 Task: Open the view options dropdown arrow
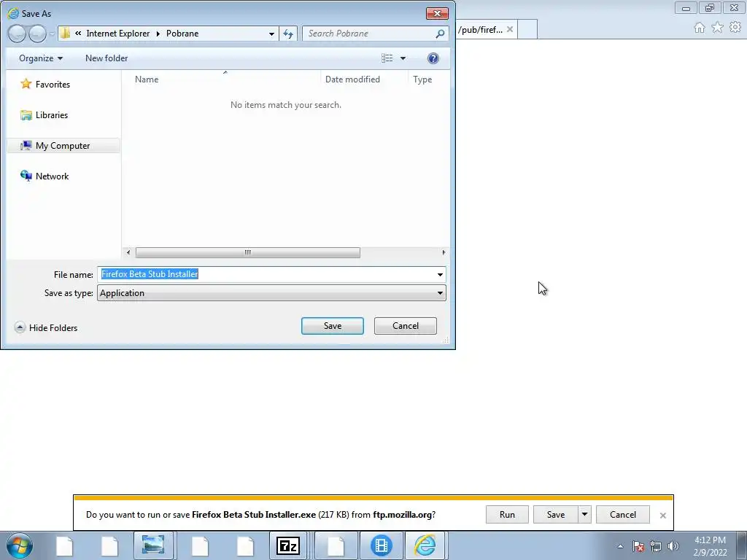click(403, 58)
